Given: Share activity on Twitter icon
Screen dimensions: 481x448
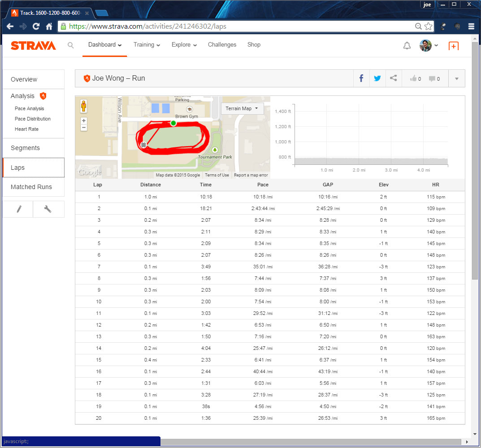Looking at the screenshot, I should (377, 78).
